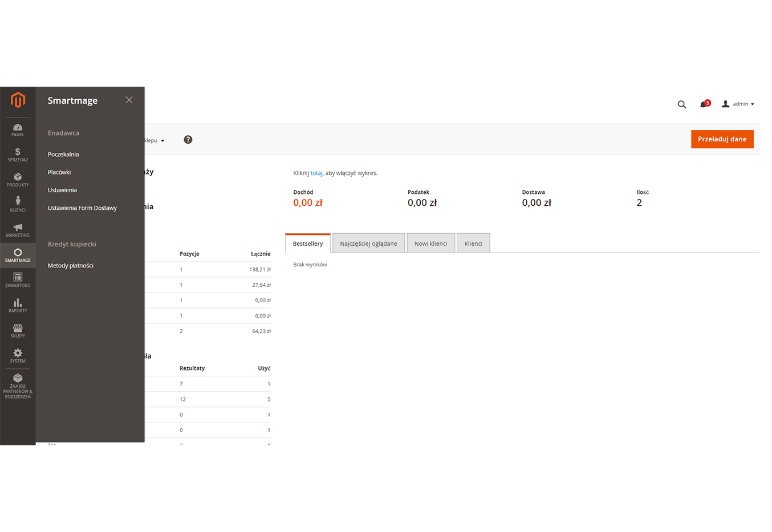The height and width of the screenshot is (532, 772).
Task: Click the 27,64 zł total cell
Action: click(261, 285)
